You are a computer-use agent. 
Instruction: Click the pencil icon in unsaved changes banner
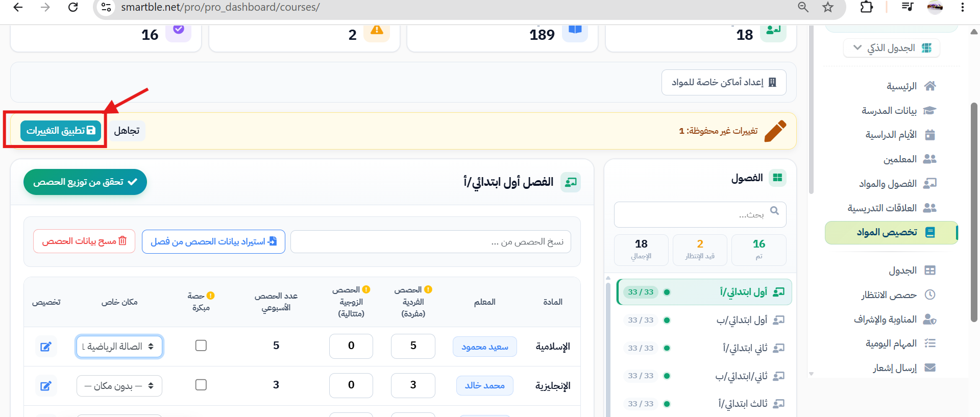point(775,131)
